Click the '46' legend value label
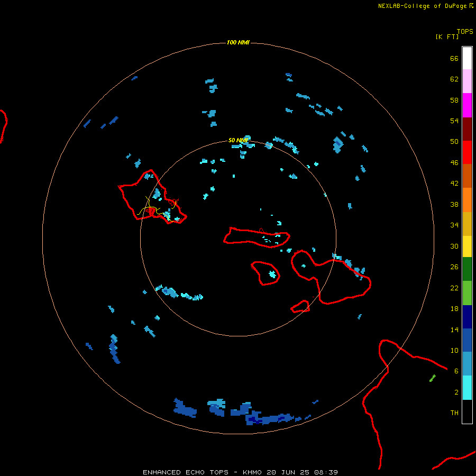Viewport: 476px width, 476px height. [454, 162]
